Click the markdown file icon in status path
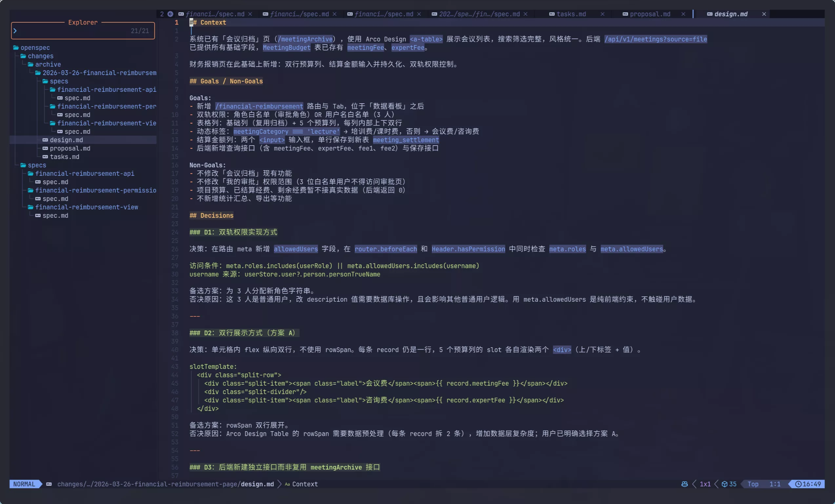Screen dimensions: 835x504 49,484
